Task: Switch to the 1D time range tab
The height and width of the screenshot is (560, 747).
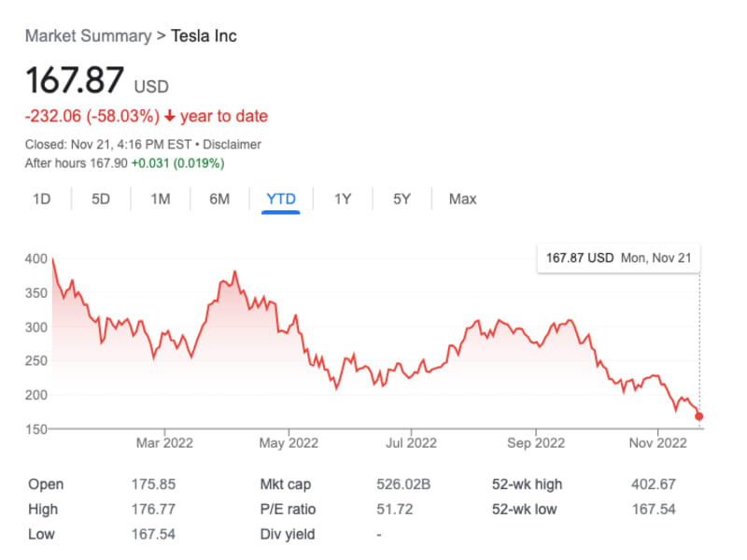Action: (41, 199)
